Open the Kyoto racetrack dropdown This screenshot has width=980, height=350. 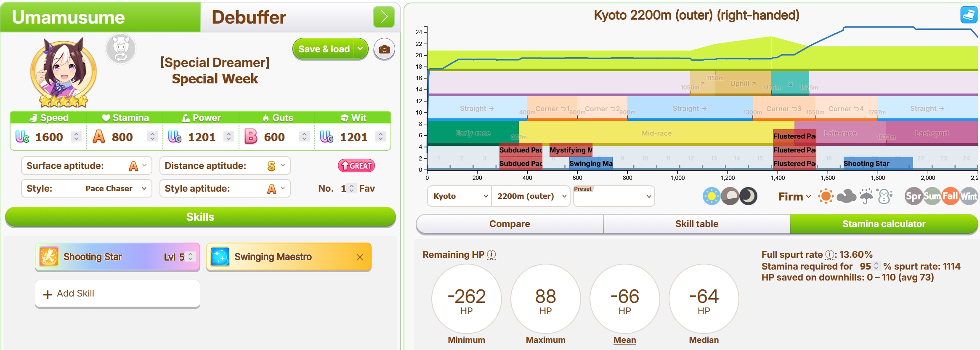point(459,196)
